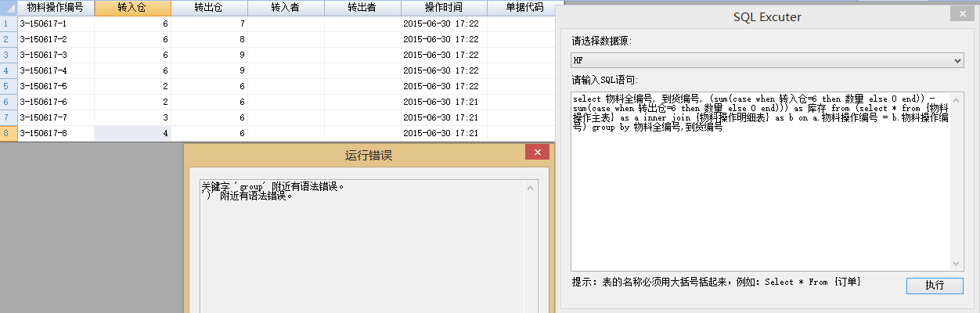
Task: Click highlighted 转入仓 value 4 in row 3-150617-8
Action: coord(133,134)
